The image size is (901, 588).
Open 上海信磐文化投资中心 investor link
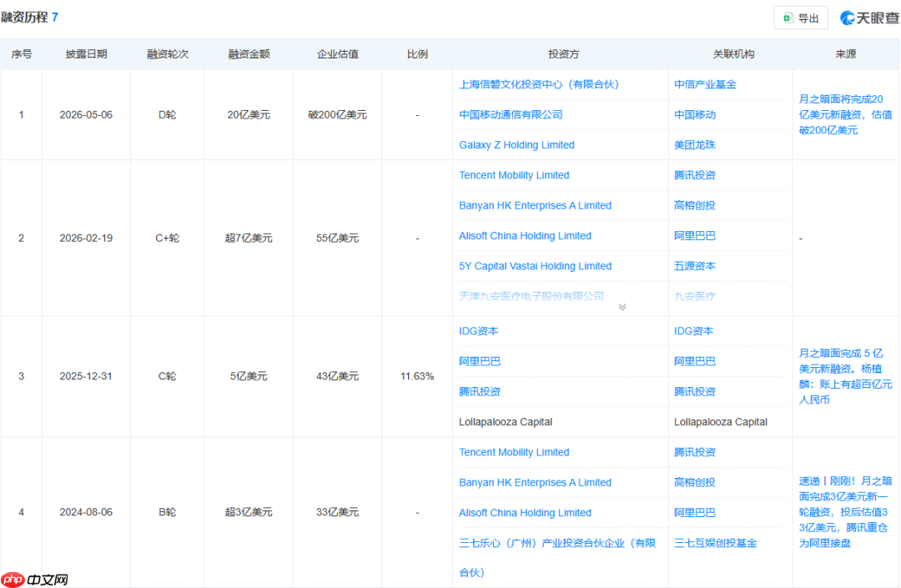click(538, 84)
